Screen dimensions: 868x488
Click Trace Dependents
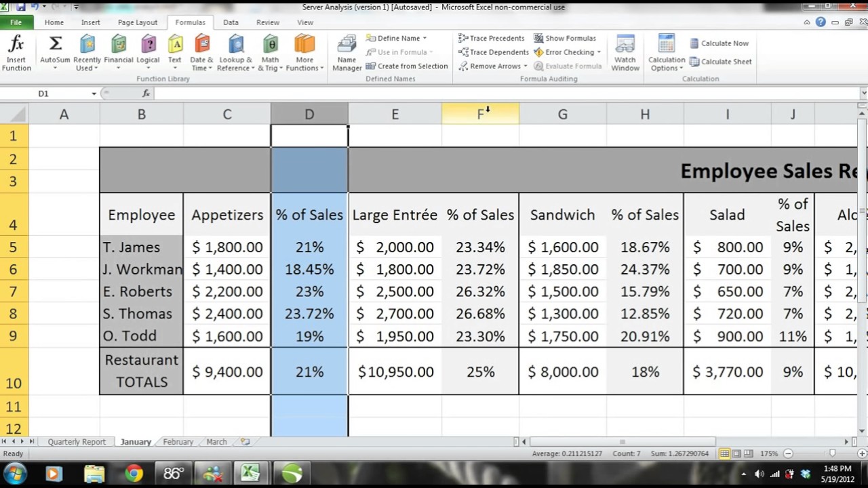tap(494, 52)
